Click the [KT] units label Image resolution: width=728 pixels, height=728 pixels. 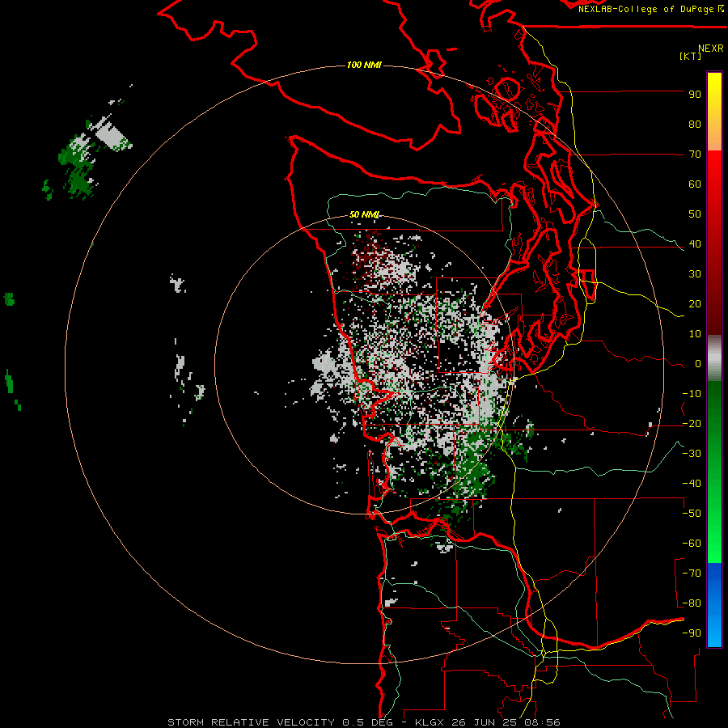click(x=691, y=56)
